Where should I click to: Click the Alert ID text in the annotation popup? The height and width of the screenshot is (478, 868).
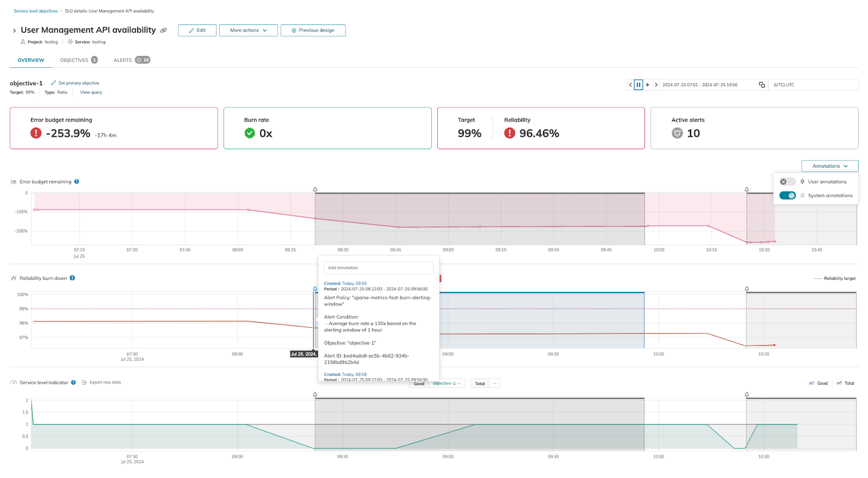pyautogui.click(x=367, y=359)
